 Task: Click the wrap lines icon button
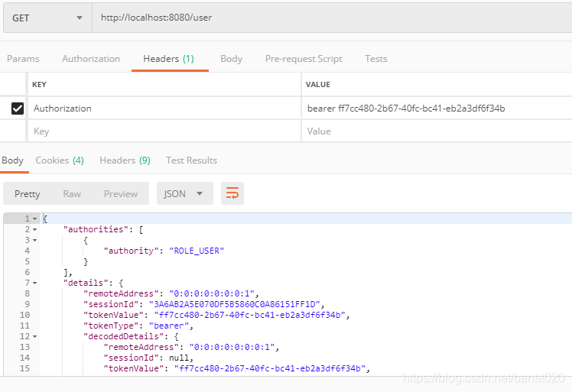pyautogui.click(x=232, y=193)
